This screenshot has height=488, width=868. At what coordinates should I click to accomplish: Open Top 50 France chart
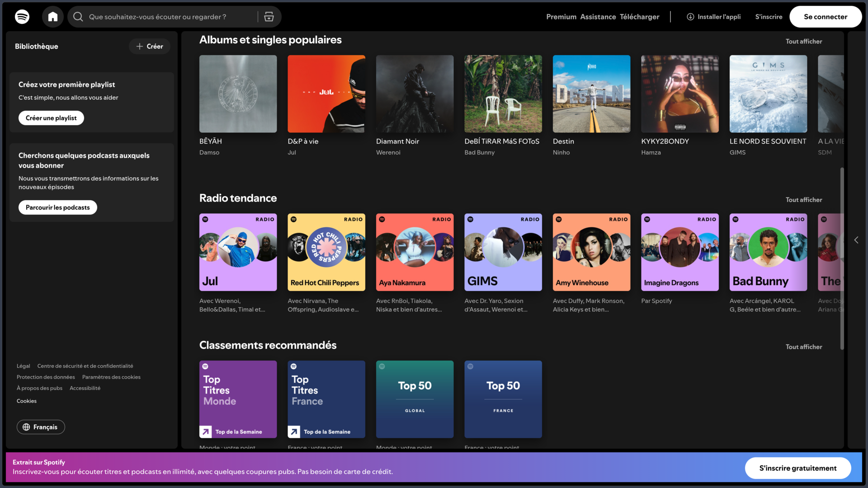[503, 399]
